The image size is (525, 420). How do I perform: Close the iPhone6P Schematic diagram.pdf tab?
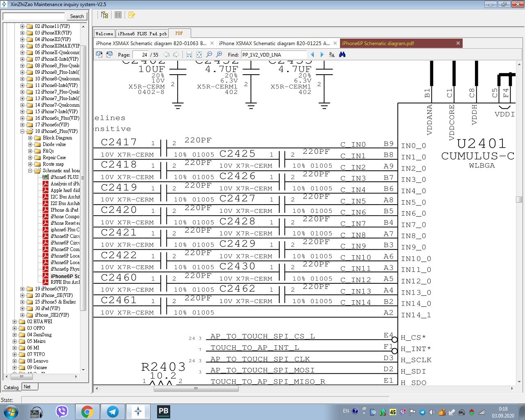tap(458, 43)
